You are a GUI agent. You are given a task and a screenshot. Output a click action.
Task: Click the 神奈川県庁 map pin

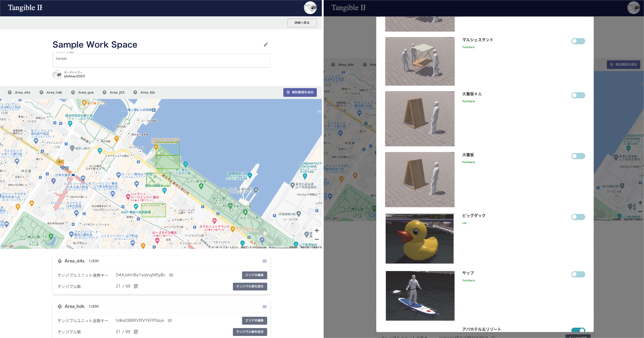[72, 148]
